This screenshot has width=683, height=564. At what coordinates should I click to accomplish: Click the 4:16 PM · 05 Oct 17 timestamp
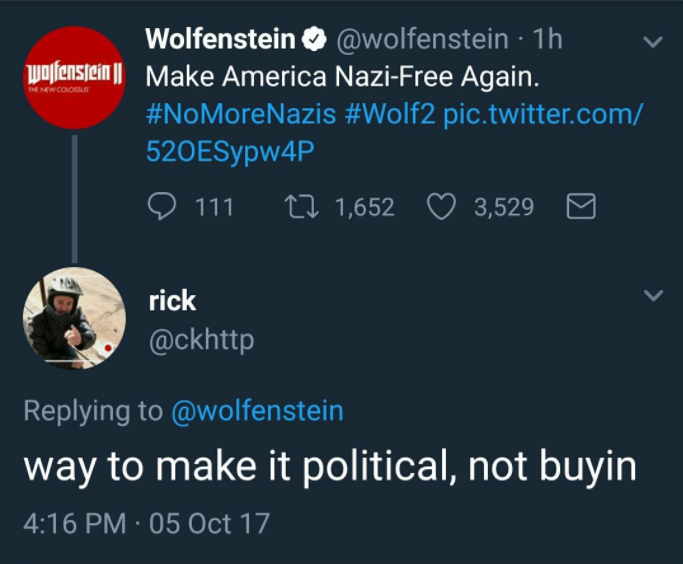146,523
